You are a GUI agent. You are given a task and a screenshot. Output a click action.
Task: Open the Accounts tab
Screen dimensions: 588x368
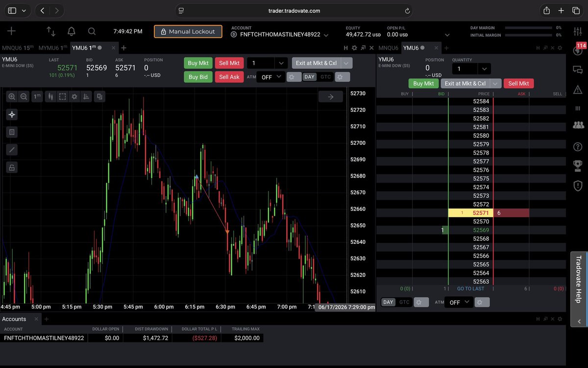14,319
